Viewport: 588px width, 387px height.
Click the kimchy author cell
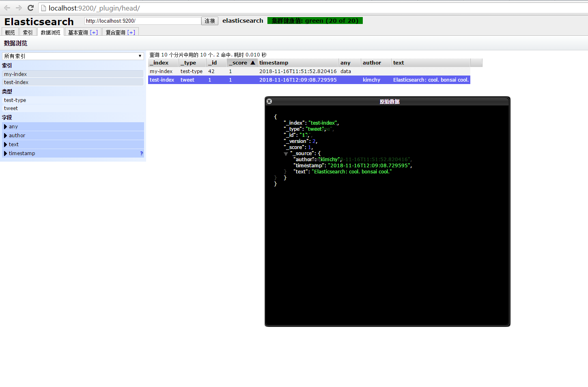click(376, 80)
